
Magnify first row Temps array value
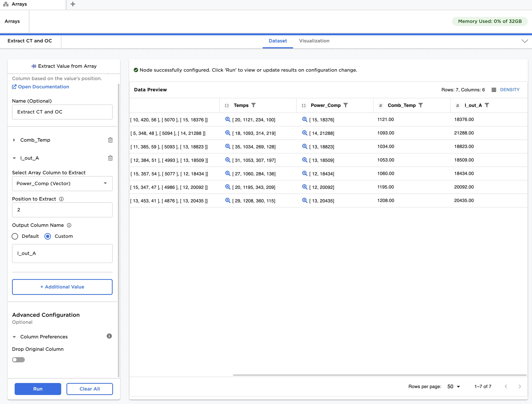(x=228, y=119)
